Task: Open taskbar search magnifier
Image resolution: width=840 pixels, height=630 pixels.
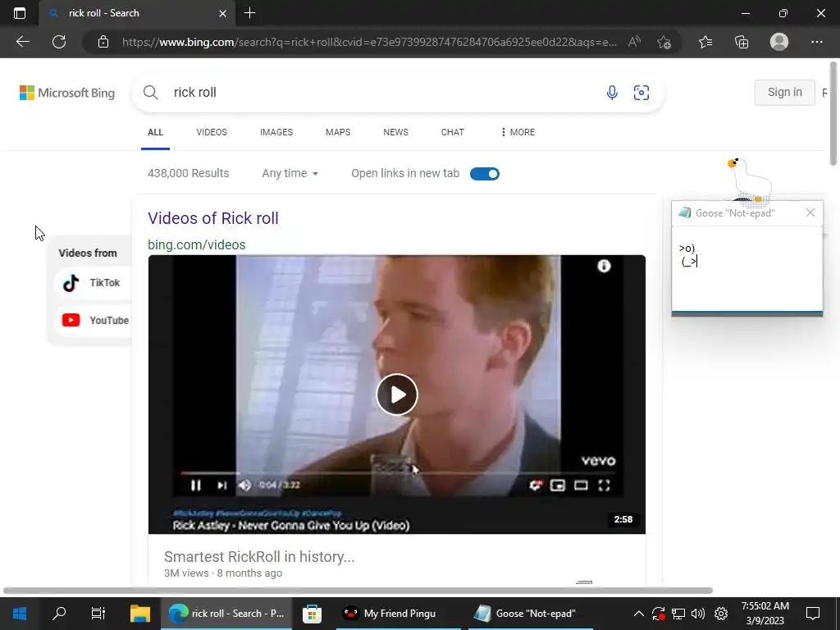Action: pyautogui.click(x=59, y=614)
